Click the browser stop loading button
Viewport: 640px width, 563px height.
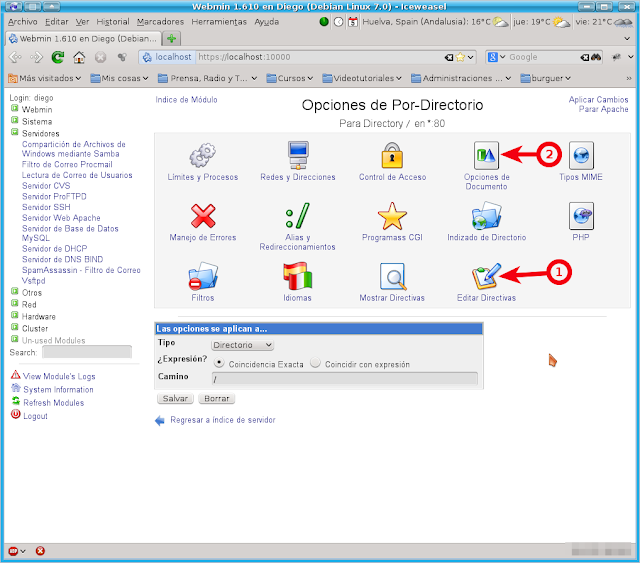point(100,57)
